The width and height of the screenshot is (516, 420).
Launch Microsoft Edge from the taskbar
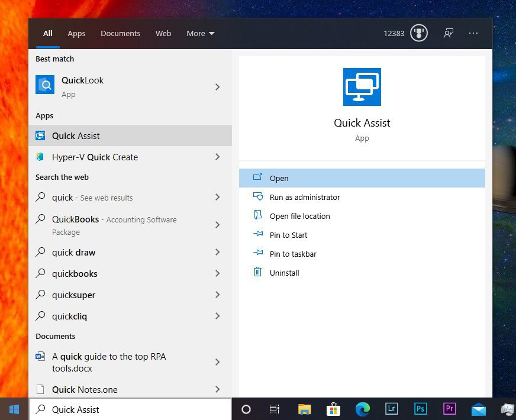coord(362,409)
